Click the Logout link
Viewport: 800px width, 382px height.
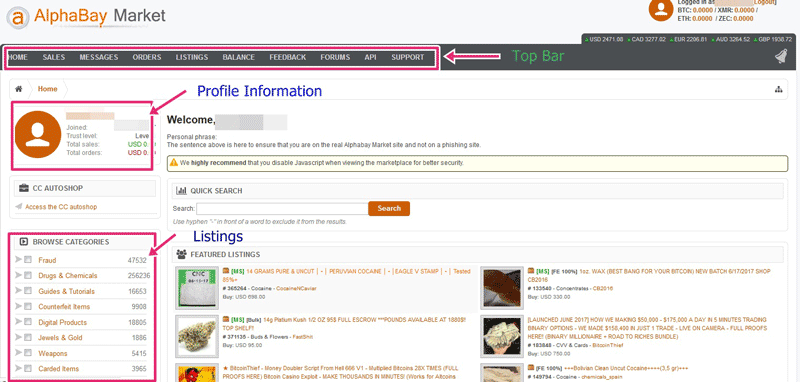point(764,2)
